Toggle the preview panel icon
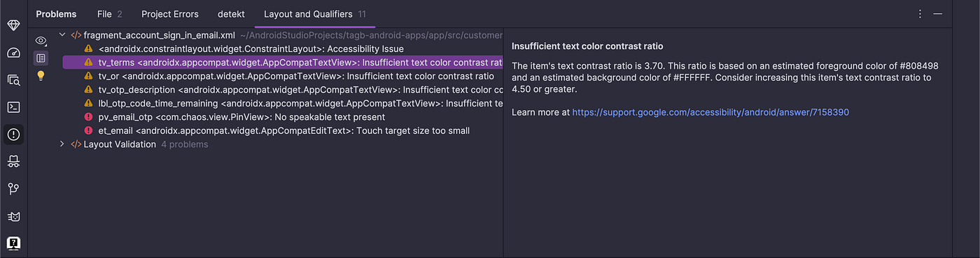 (41, 58)
